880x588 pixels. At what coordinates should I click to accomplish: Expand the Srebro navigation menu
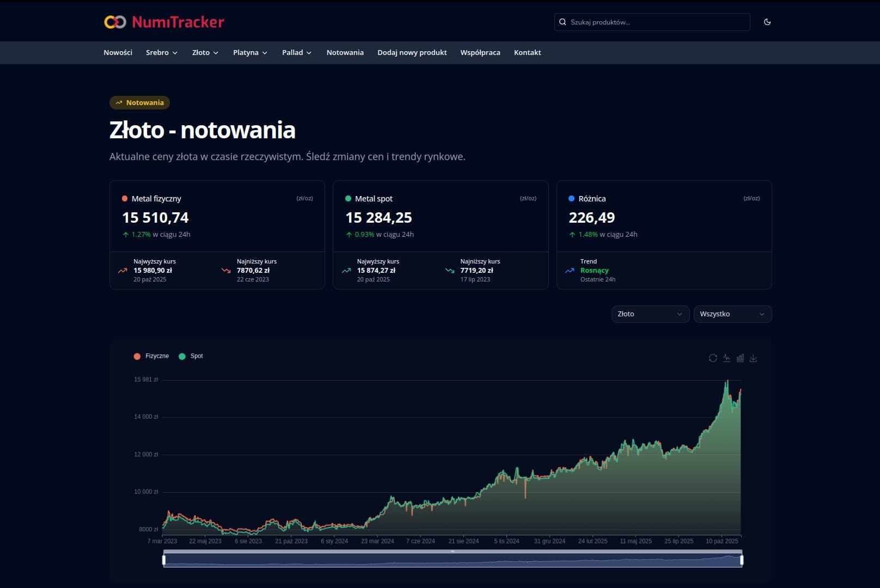coord(162,53)
